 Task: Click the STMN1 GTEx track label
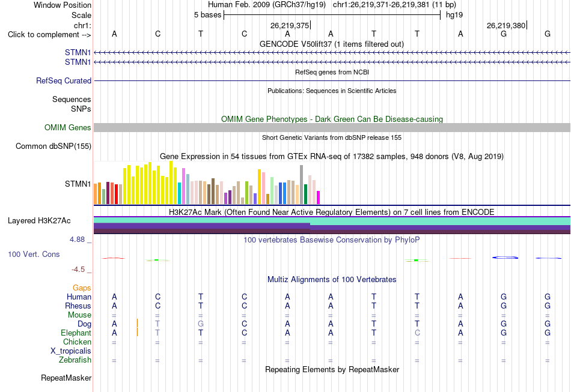78,184
